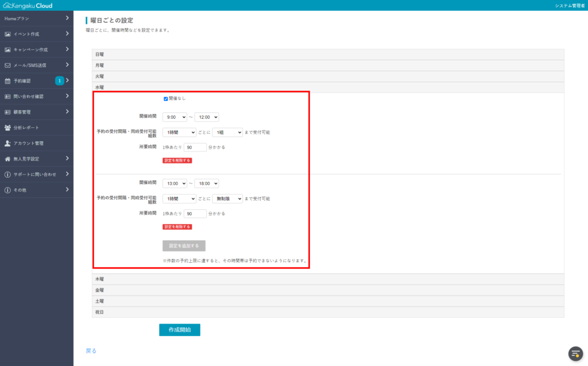The height and width of the screenshot is (366, 588).
Task: Open the 顧客管理 sidebar menu
Action: coord(37,112)
